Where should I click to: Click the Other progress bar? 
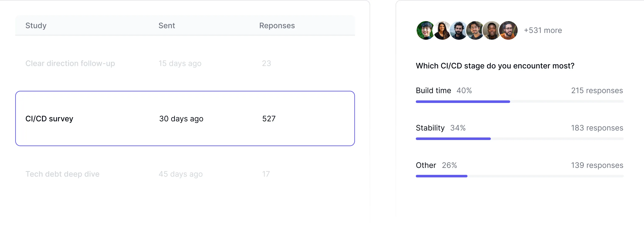point(520,176)
